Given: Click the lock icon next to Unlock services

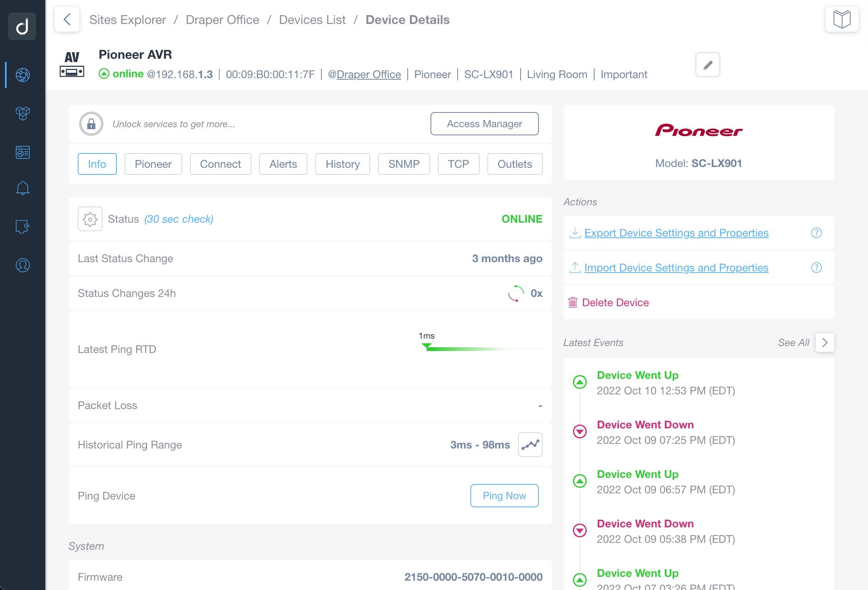Looking at the screenshot, I should [92, 124].
